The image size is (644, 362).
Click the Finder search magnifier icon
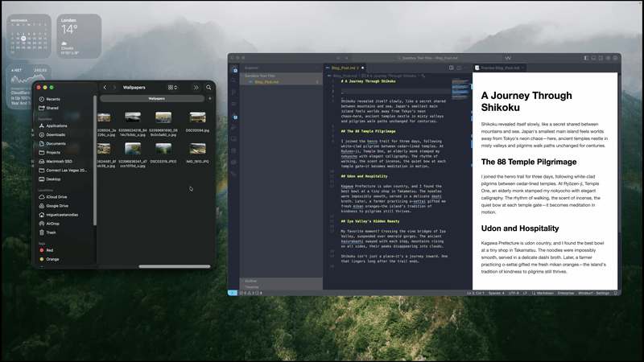coord(208,87)
